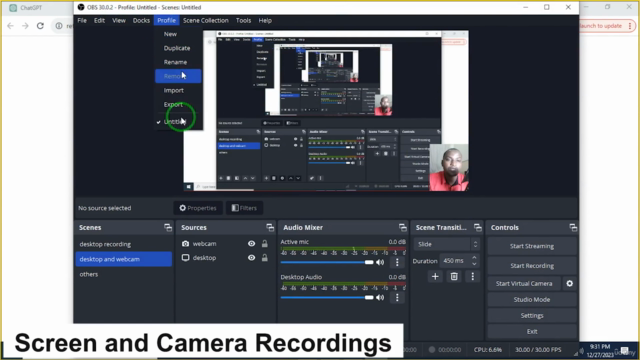Enable Studio Mode
This screenshot has width=640, height=360.
tap(532, 300)
